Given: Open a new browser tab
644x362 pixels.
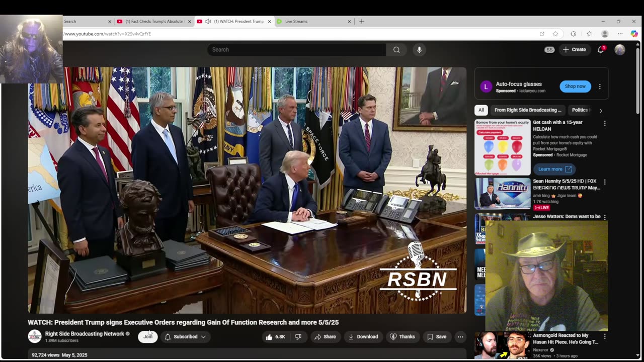Looking at the screenshot, I should pyautogui.click(x=361, y=21).
